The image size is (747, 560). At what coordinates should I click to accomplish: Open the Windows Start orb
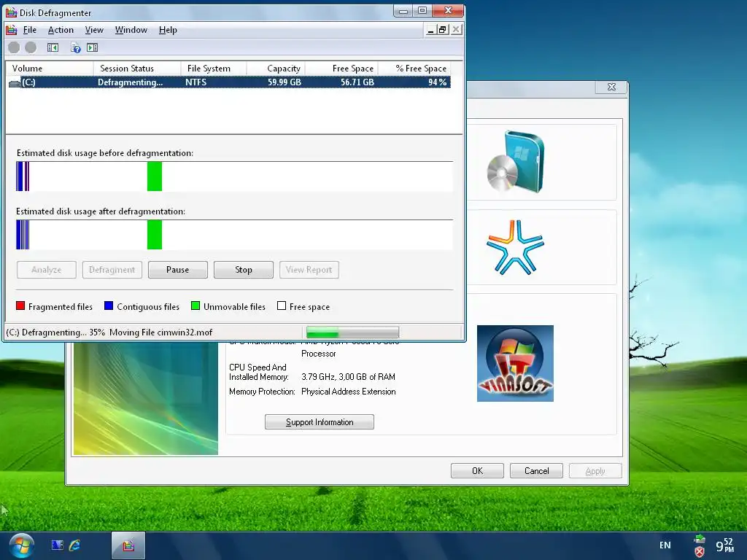click(21, 545)
